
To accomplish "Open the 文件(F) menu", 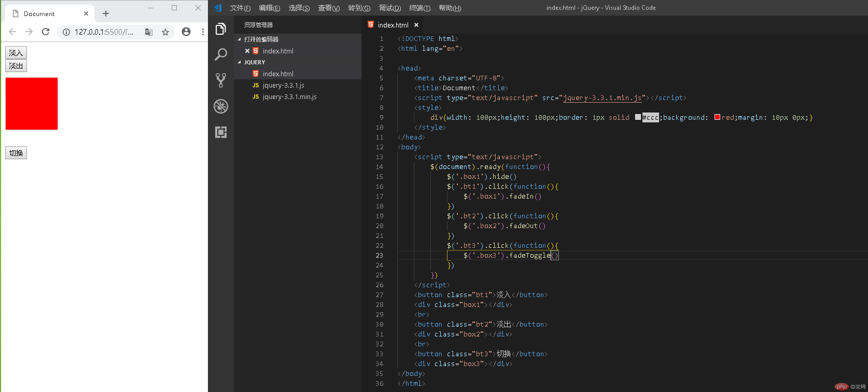I will (x=240, y=8).
